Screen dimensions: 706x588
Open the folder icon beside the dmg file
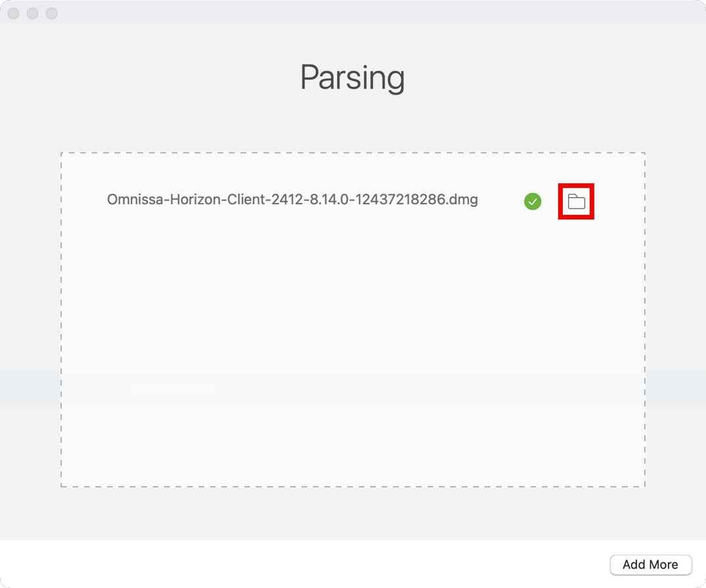click(576, 202)
